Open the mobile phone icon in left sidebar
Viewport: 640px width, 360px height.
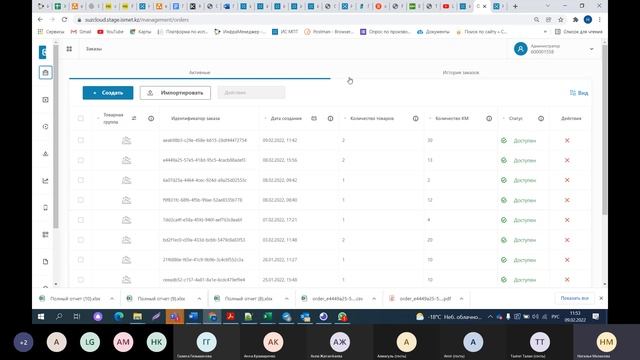[45, 208]
